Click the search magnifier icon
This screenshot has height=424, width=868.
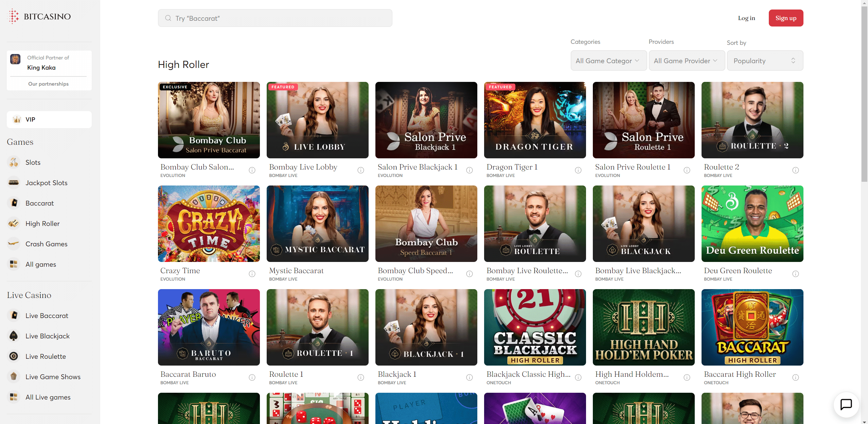coord(168,18)
